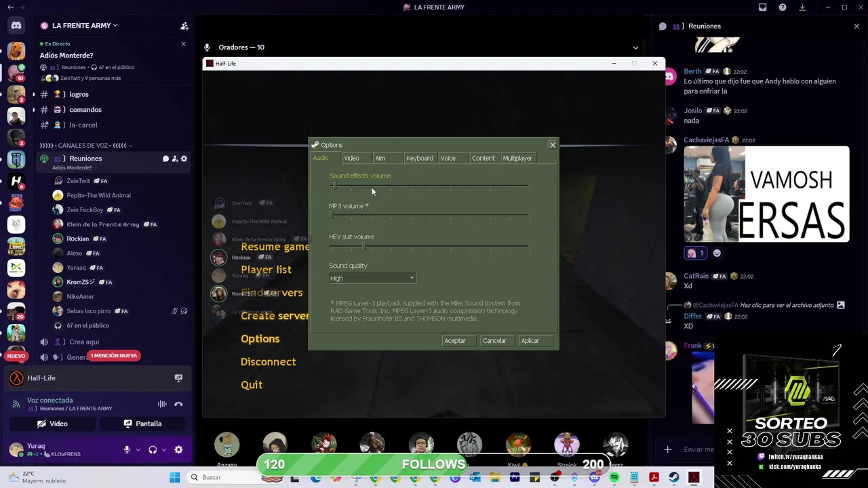The image size is (868, 488).
Task: Adjust HEV suit volume slider
Action: tap(429, 246)
